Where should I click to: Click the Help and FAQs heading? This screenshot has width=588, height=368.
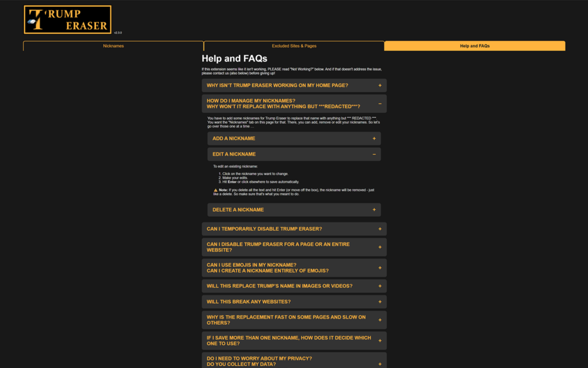click(234, 59)
